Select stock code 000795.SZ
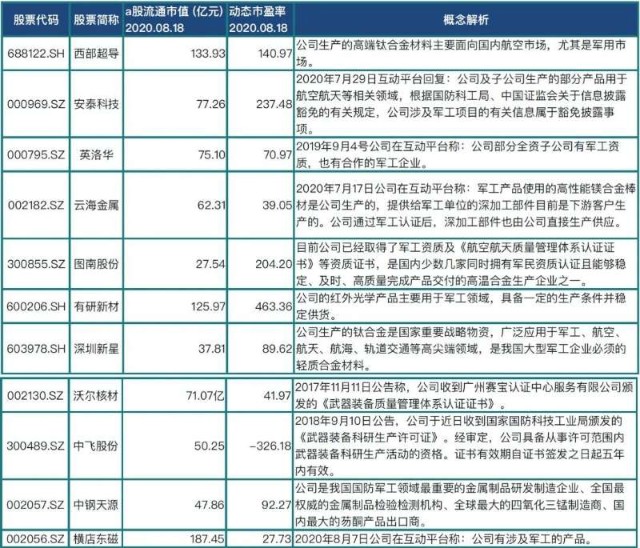The width and height of the screenshot is (640, 548). [x=36, y=155]
